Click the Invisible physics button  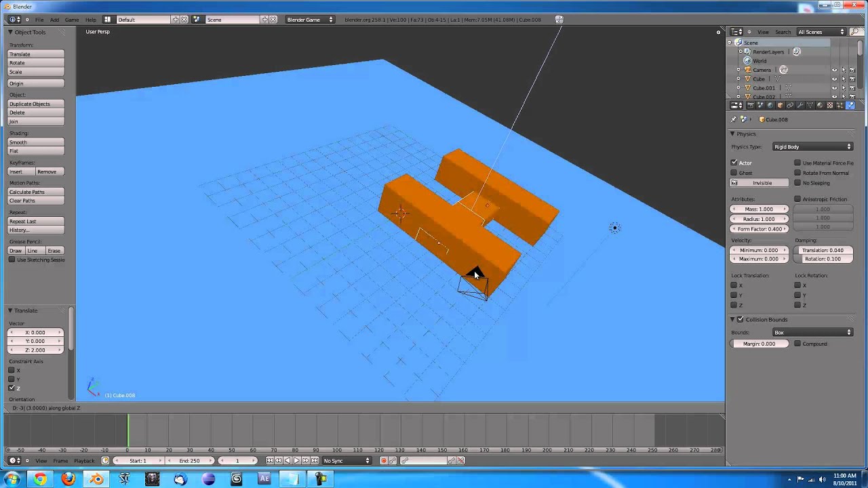[x=759, y=183]
